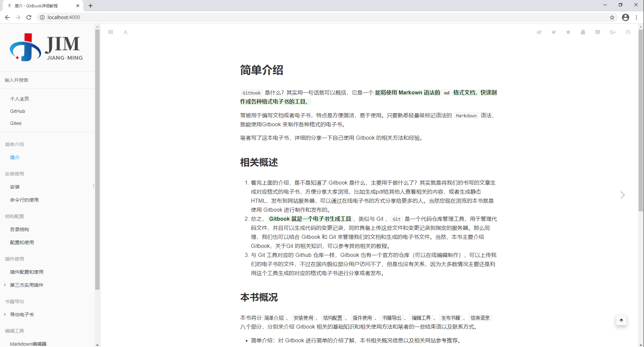This screenshot has width=644, height=347.
Task: Open the 个人主页 link
Action: (x=19, y=99)
